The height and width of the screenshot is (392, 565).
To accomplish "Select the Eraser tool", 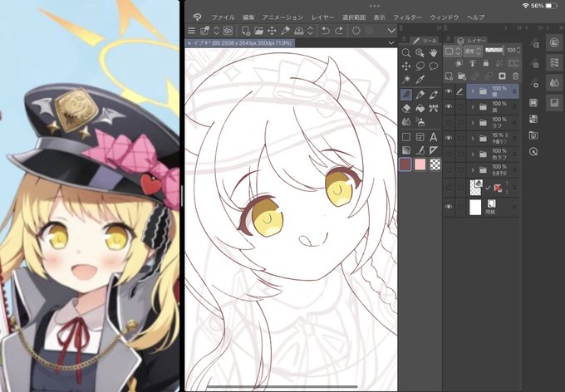I will [406, 108].
